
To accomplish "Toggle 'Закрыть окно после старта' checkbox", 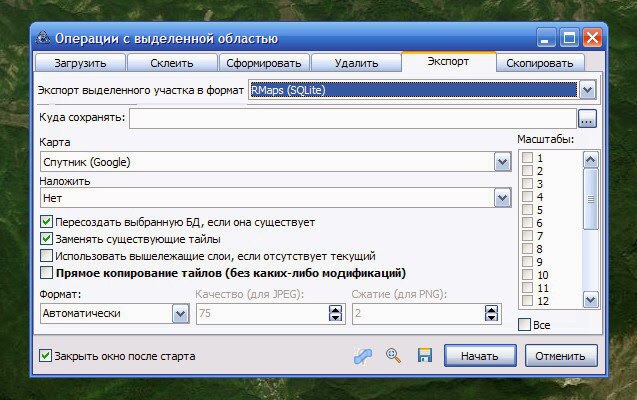I will [x=45, y=356].
